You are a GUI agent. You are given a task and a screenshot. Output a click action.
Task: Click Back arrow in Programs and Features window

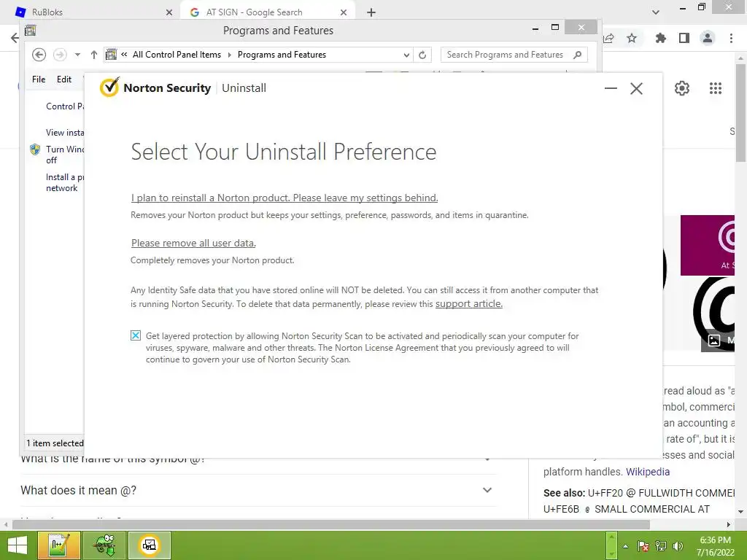click(x=39, y=55)
